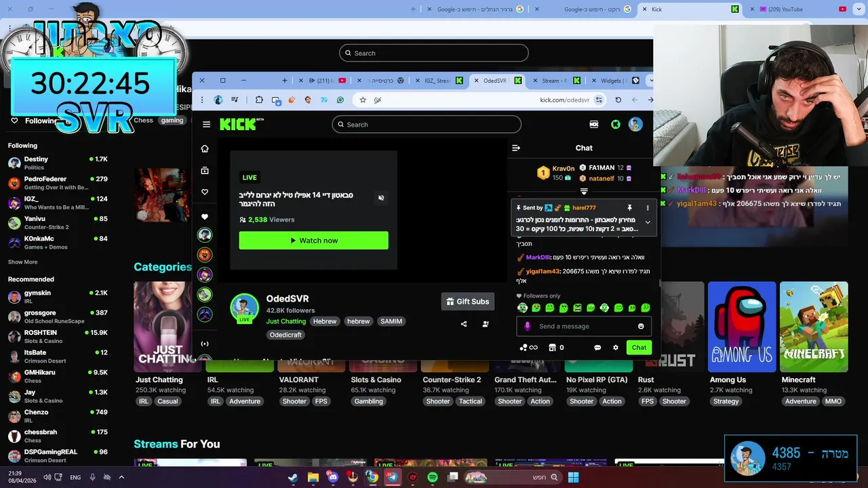Open the KICK drops icon in header
Image resolution: width=868 pixels, height=488 pixels.
coord(594,124)
